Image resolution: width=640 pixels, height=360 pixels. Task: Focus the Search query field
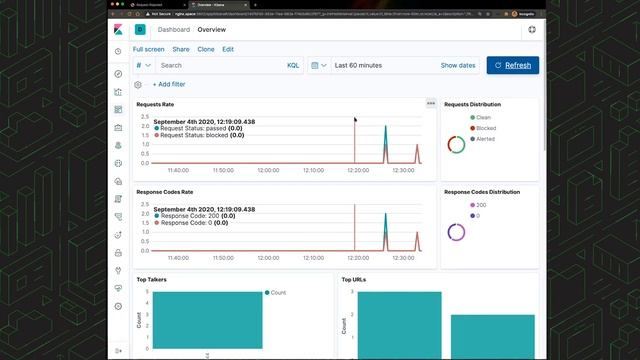[220, 65]
